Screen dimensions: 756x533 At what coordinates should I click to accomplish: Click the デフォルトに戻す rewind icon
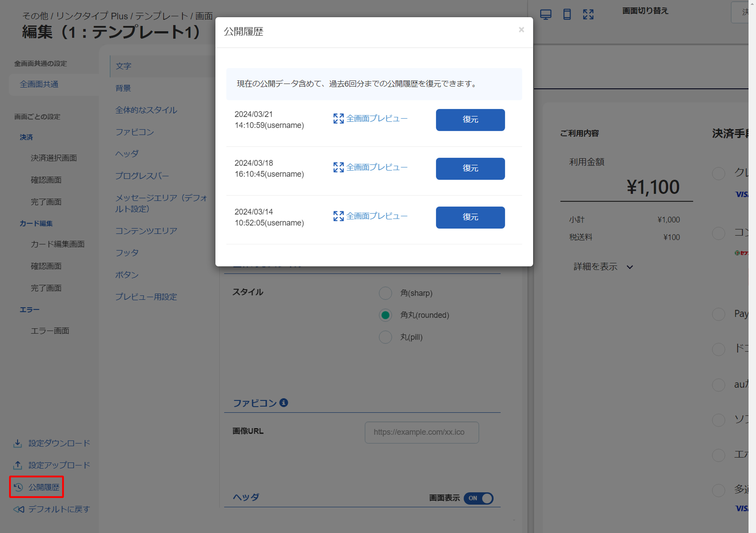(x=19, y=509)
